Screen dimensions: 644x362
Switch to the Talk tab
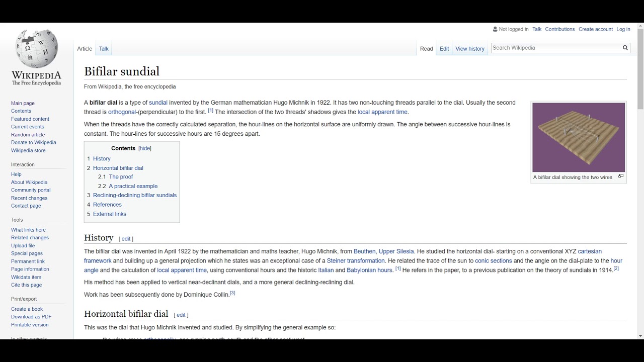point(104,49)
